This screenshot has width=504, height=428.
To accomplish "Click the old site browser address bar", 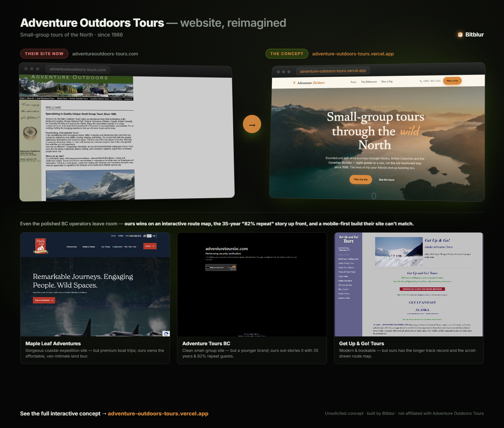I will click(x=78, y=69).
